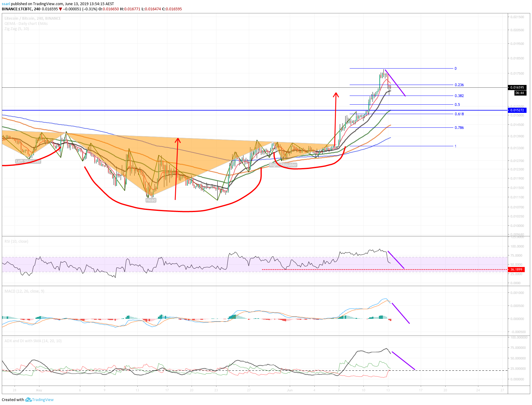Screen dimensions: 532x405
Task: Click the Jun date label on time axis
Action: tap(290, 390)
